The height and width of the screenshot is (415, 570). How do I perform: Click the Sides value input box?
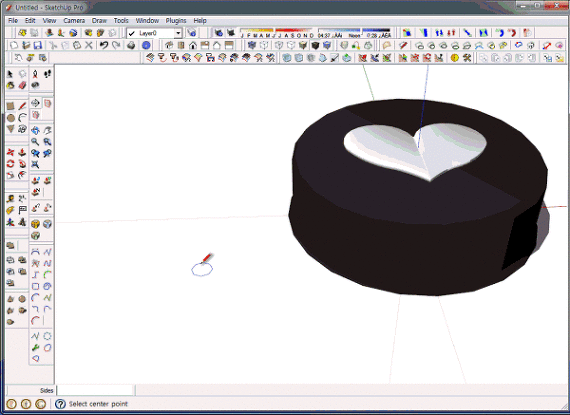coord(96,390)
